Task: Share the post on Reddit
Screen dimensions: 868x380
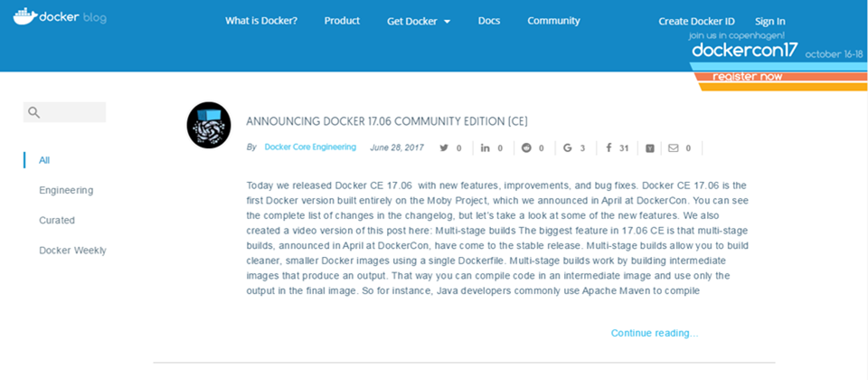Action: pyautogui.click(x=526, y=147)
